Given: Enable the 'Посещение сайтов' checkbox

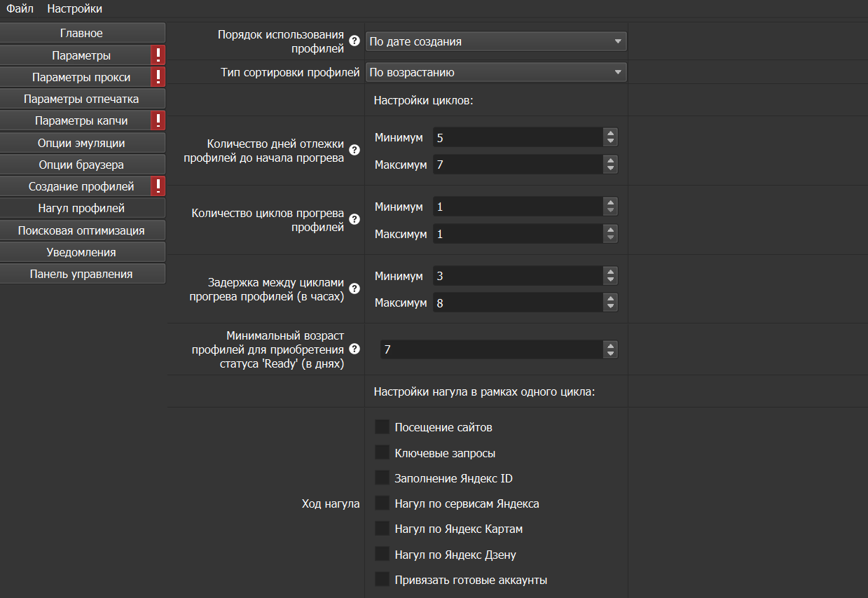Looking at the screenshot, I should (382, 427).
